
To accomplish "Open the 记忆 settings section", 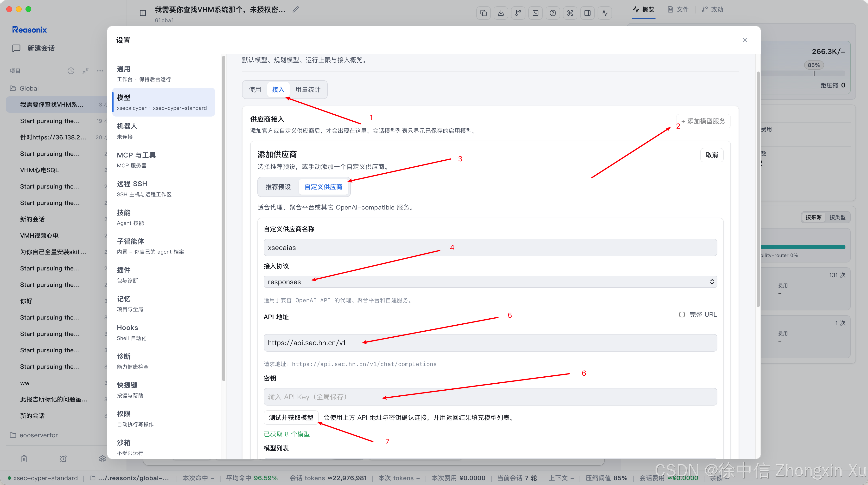I will tap(163, 304).
